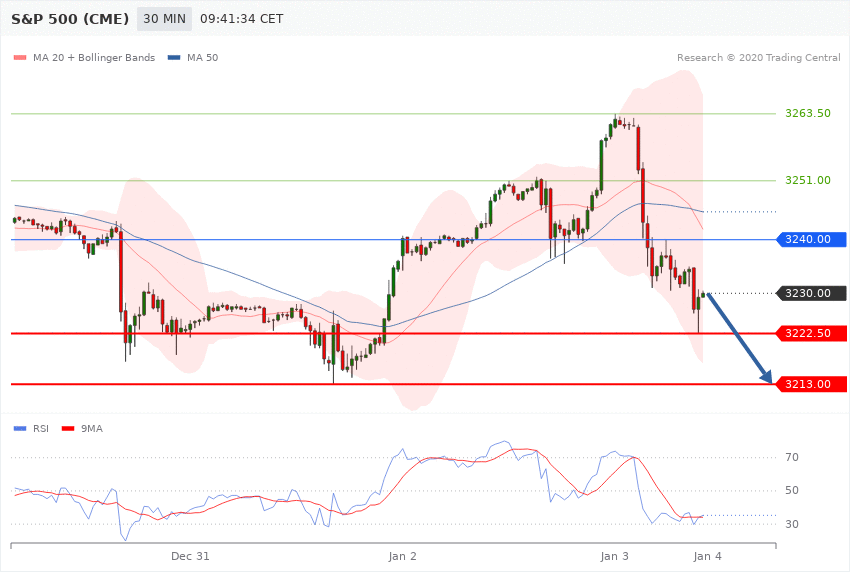850x576 pixels.
Task: Click the Jan 4 date axis label
Action: 707,556
